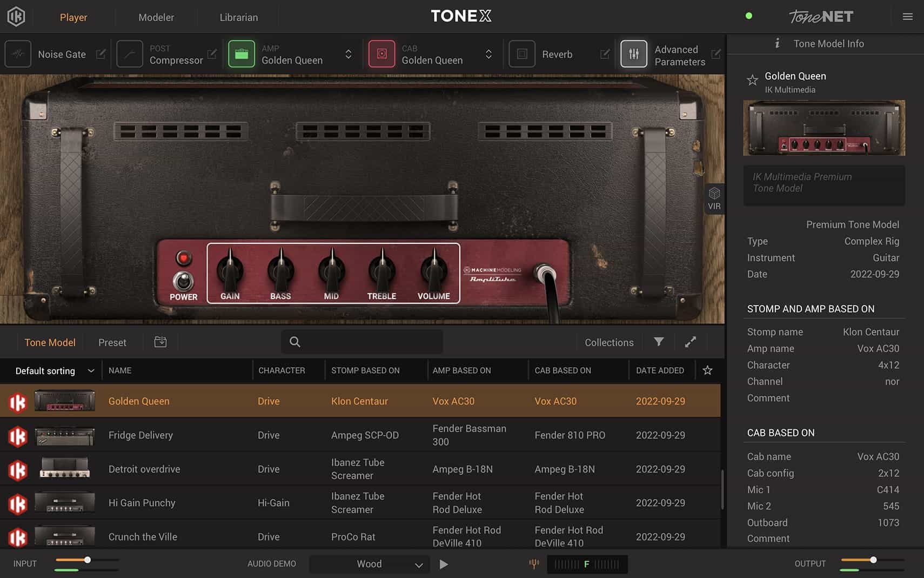Click the VOLUME knob on the amp
This screenshot has width=924, height=578.
pyautogui.click(x=434, y=269)
